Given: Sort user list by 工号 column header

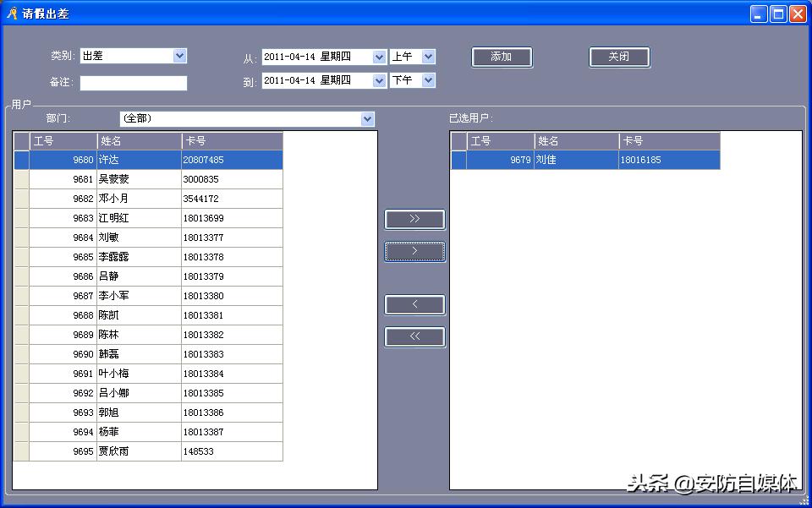Looking at the screenshot, I should tap(63, 141).
